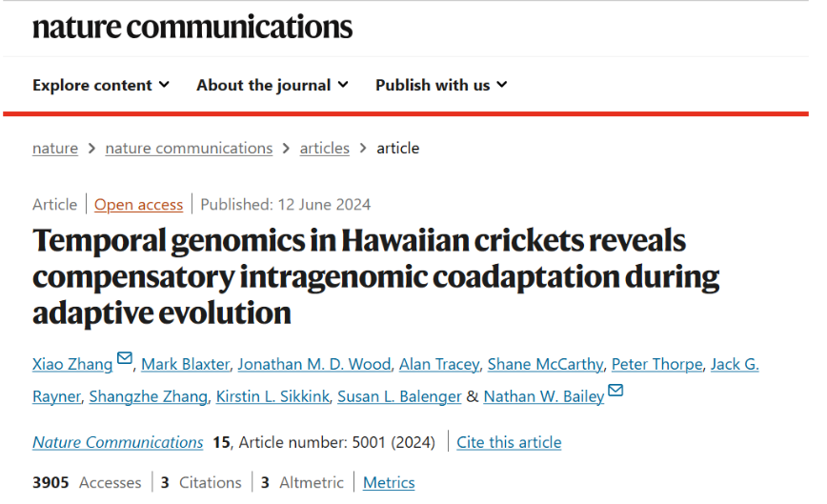Viewport: 827px width, 504px height.
Task: Click the italic Nature Communications journal link
Action: pos(117,442)
